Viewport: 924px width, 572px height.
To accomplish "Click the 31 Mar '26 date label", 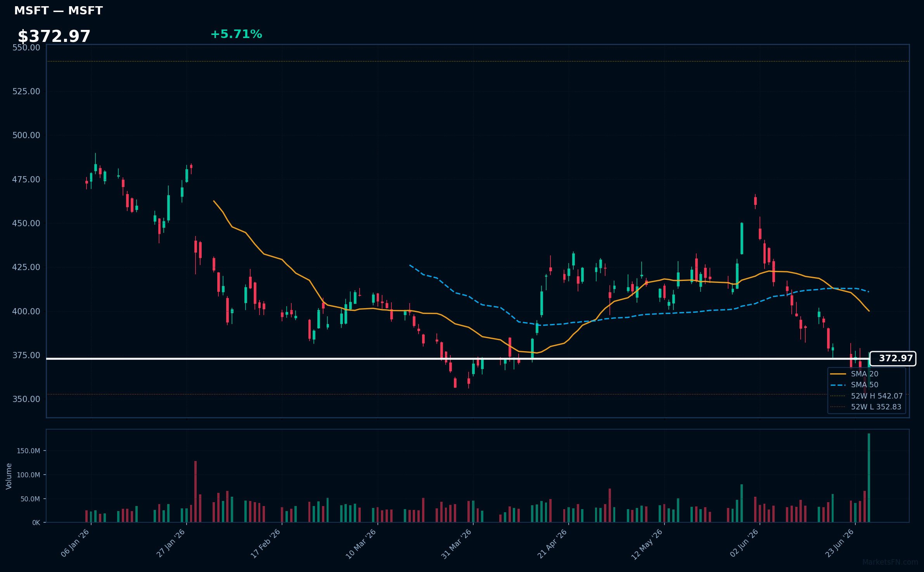I will pyautogui.click(x=457, y=543).
